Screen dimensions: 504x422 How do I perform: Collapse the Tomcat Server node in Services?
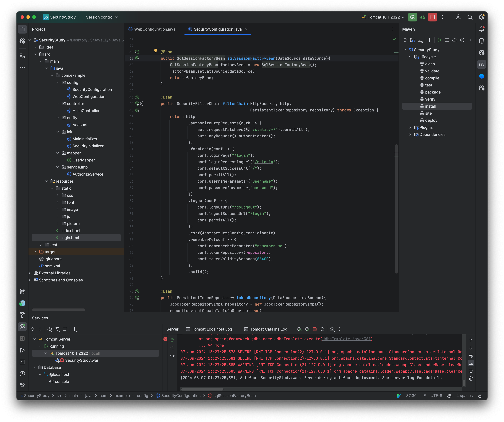34,339
